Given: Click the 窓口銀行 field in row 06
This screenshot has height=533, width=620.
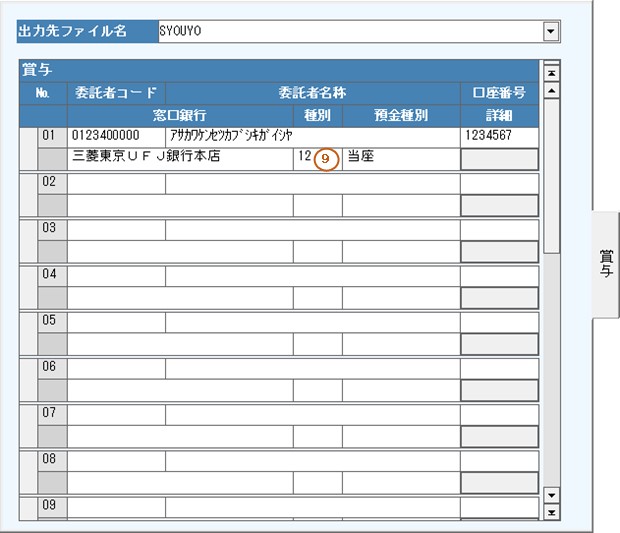Looking at the screenshot, I should tap(179, 390).
